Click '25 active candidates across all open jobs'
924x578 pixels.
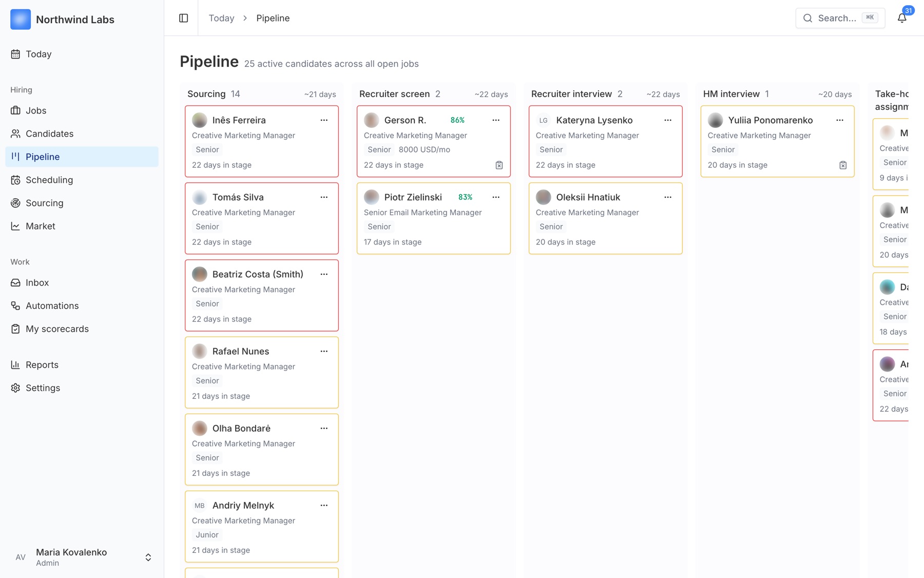click(x=332, y=64)
